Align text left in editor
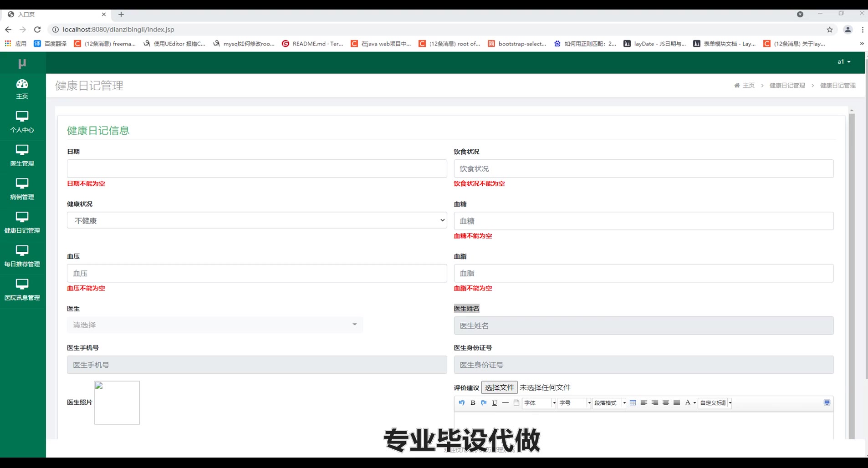868x468 pixels. 644,403
